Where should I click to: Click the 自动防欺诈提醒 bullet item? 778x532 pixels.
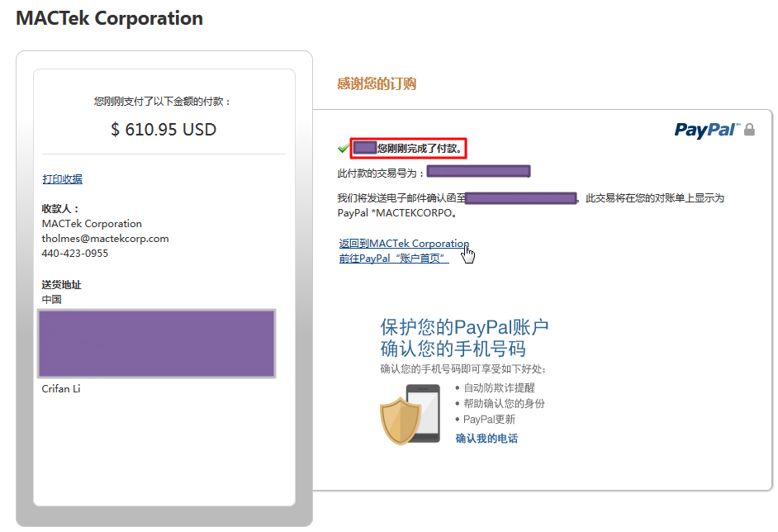coord(499,387)
